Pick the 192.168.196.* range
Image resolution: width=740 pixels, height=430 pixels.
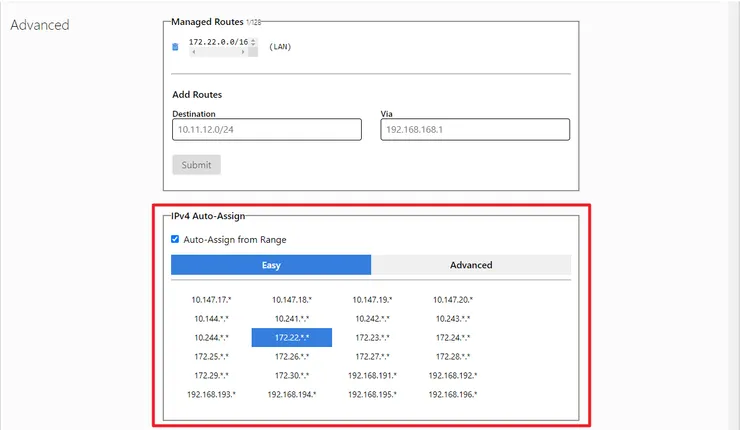(x=453, y=395)
